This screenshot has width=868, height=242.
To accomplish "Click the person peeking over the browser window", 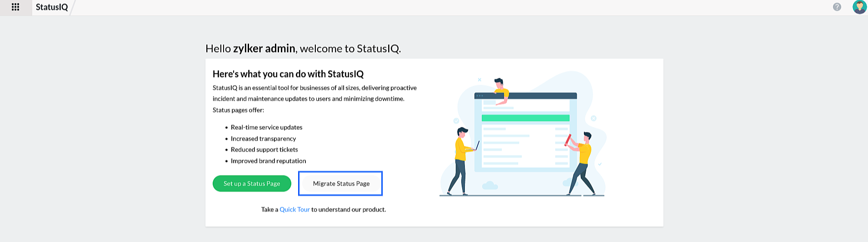I will click(499, 89).
